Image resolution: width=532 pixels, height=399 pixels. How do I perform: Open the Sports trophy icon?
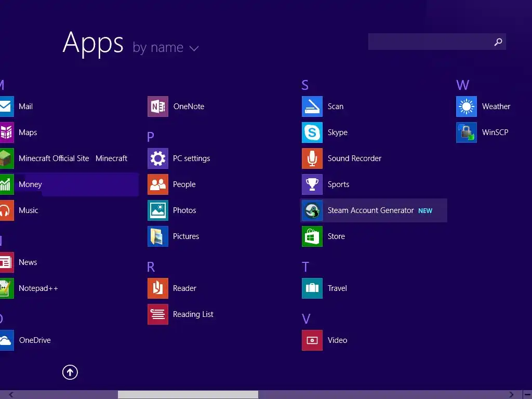312,184
